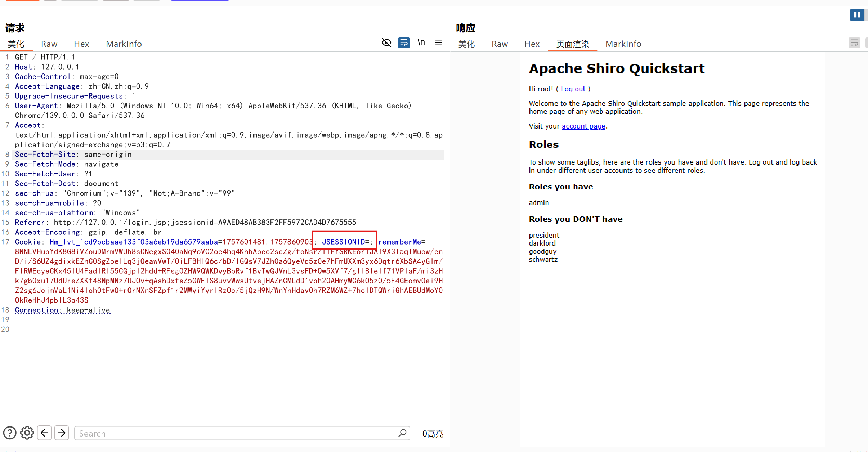Image resolution: width=868 pixels, height=452 pixels.
Task: Switch request view to Hex tab
Action: tap(81, 44)
